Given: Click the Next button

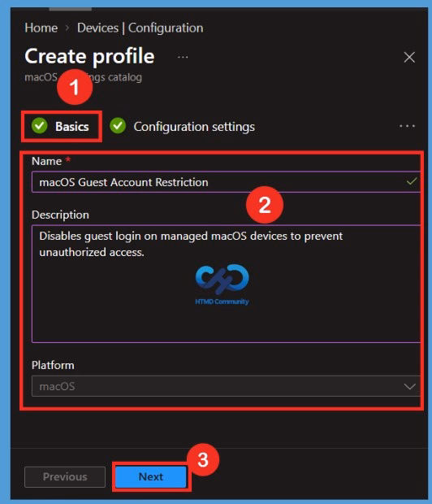Looking at the screenshot, I should coord(151,476).
